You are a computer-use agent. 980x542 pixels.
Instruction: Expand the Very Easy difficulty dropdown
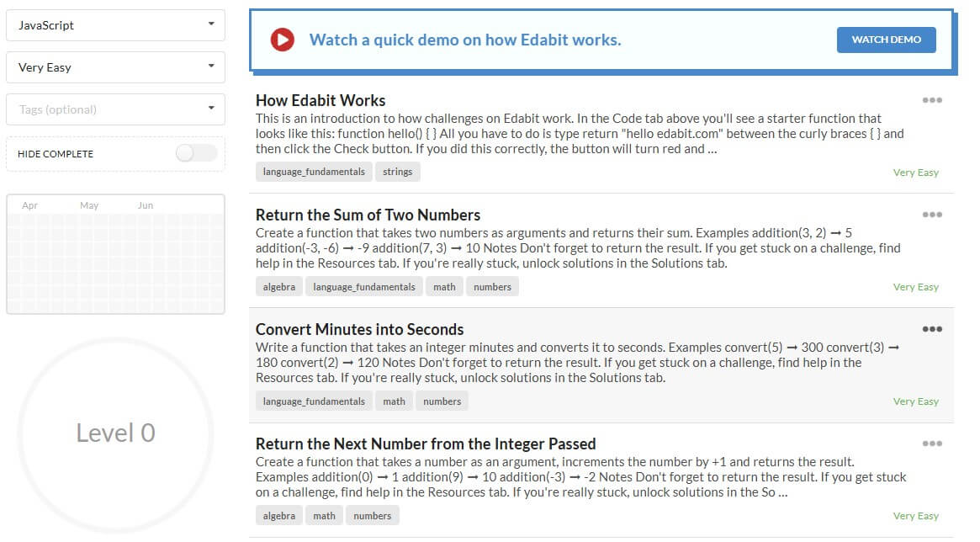click(x=115, y=67)
